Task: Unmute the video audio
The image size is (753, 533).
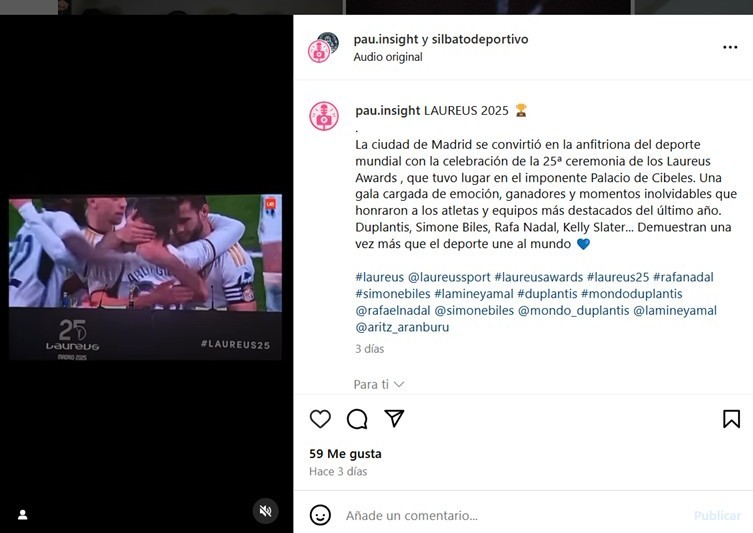Action: (x=266, y=511)
